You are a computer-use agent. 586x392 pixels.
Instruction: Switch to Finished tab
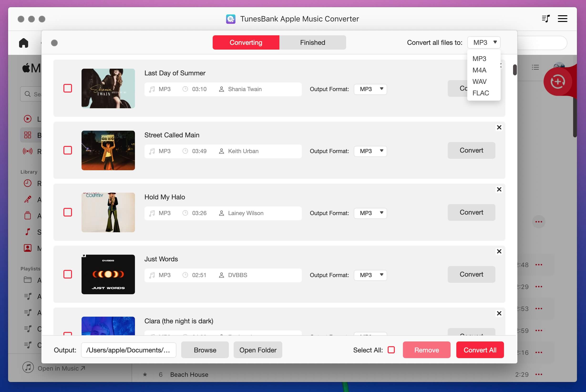click(312, 42)
